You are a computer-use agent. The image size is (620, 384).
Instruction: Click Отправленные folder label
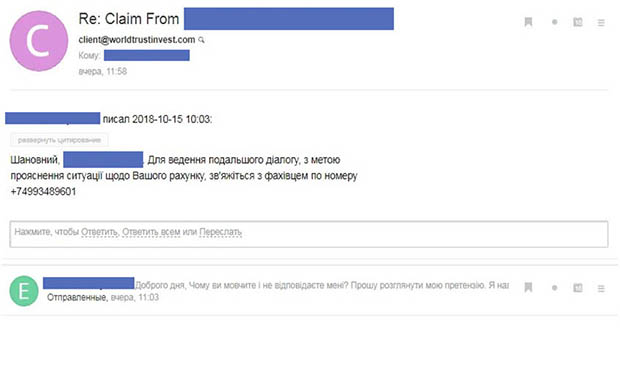(77, 297)
